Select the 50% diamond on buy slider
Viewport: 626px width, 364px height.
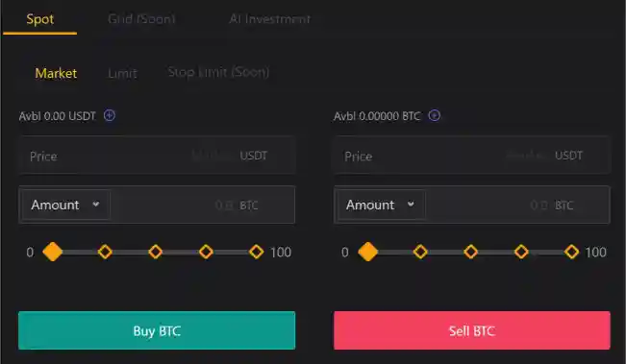[156, 252]
